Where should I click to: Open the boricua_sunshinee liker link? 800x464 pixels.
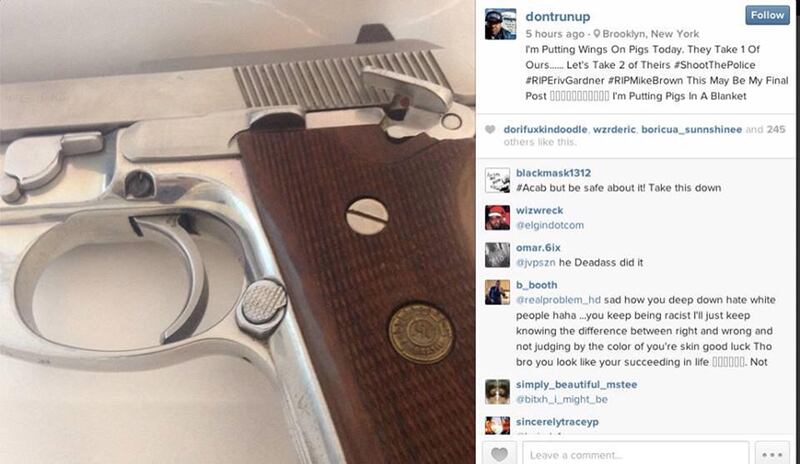click(x=691, y=130)
